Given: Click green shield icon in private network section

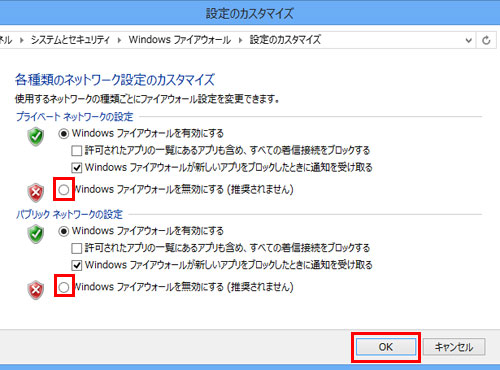Looking at the screenshot, I should pos(36,136).
